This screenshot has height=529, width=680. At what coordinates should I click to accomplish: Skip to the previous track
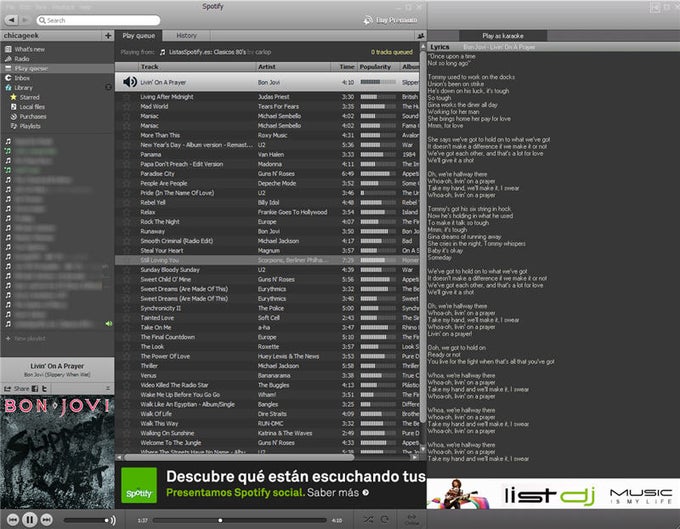[13, 519]
